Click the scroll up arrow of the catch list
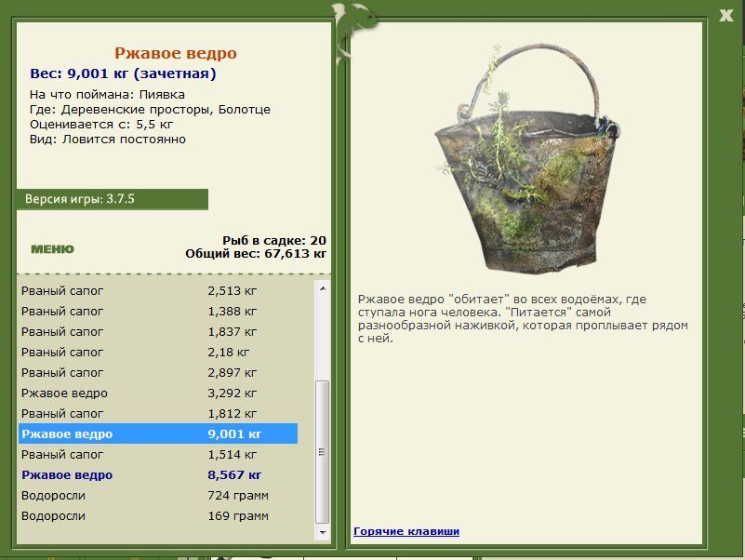745x560 pixels. click(x=323, y=288)
